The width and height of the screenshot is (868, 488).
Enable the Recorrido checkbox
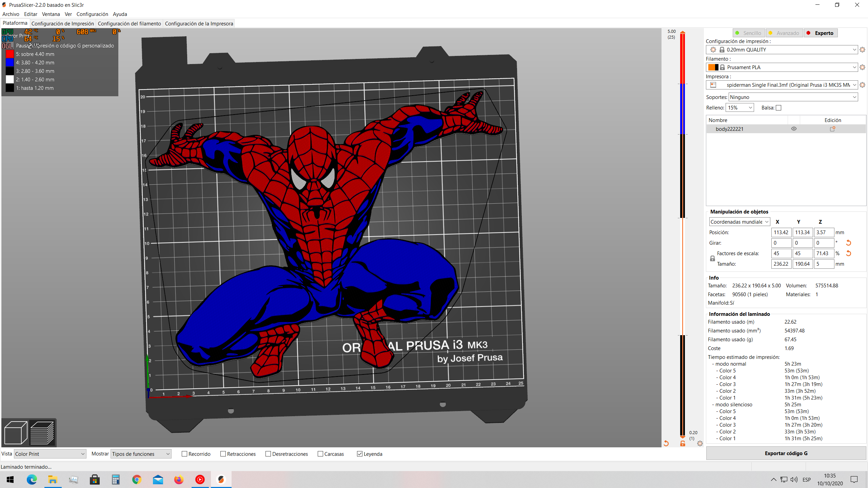pyautogui.click(x=184, y=454)
